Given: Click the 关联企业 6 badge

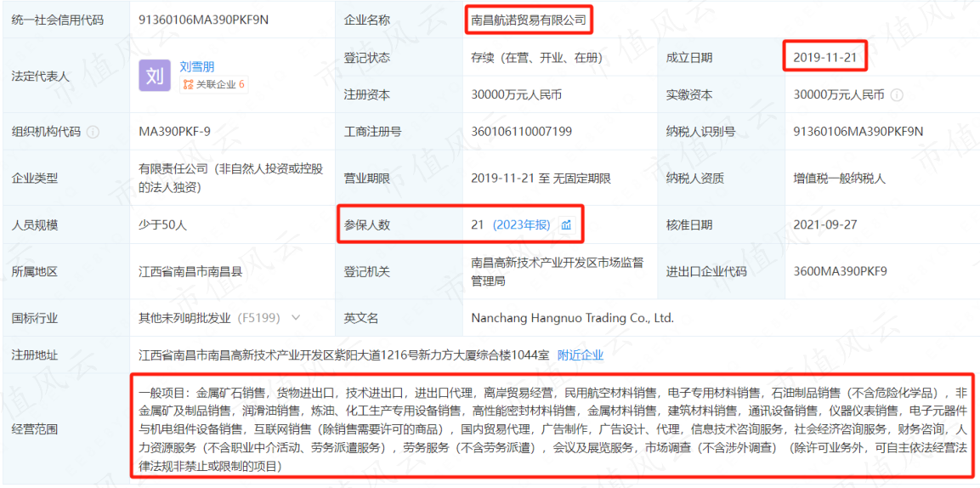Looking at the screenshot, I should (213, 84).
